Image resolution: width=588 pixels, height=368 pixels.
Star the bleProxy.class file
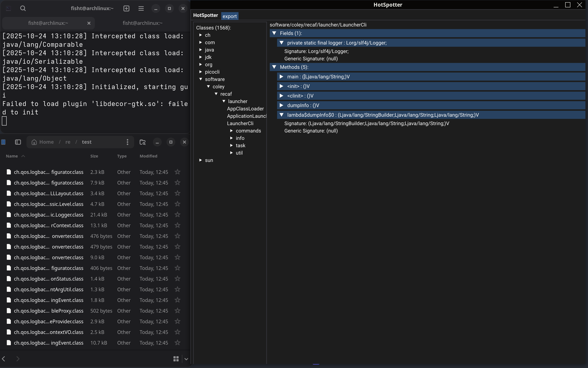pos(178,311)
